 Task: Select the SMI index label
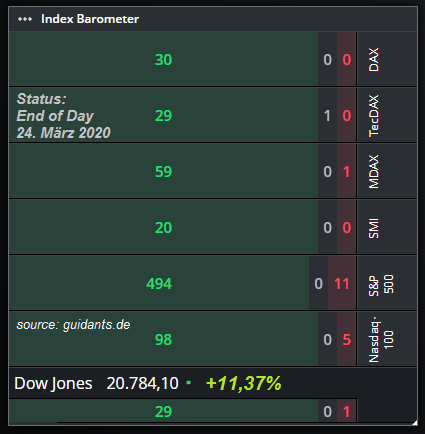(374, 228)
